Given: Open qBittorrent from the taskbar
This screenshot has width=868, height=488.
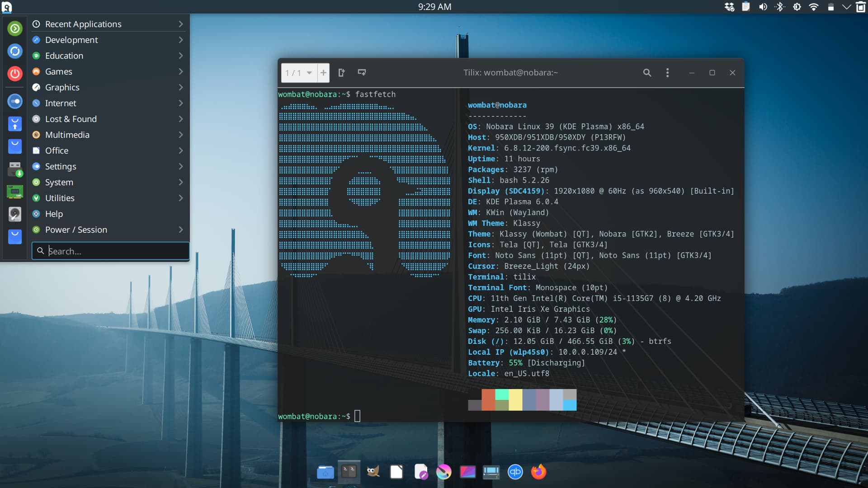Looking at the screenshot, I should click(515, 472).
